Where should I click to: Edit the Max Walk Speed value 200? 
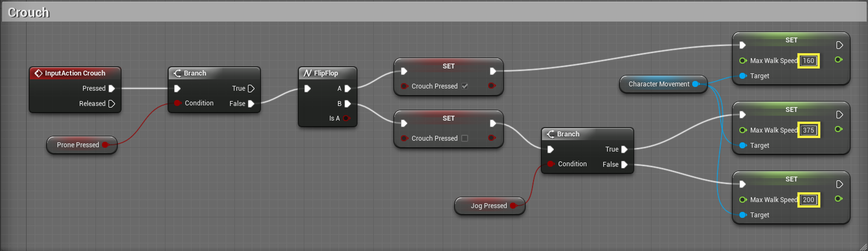808,200
